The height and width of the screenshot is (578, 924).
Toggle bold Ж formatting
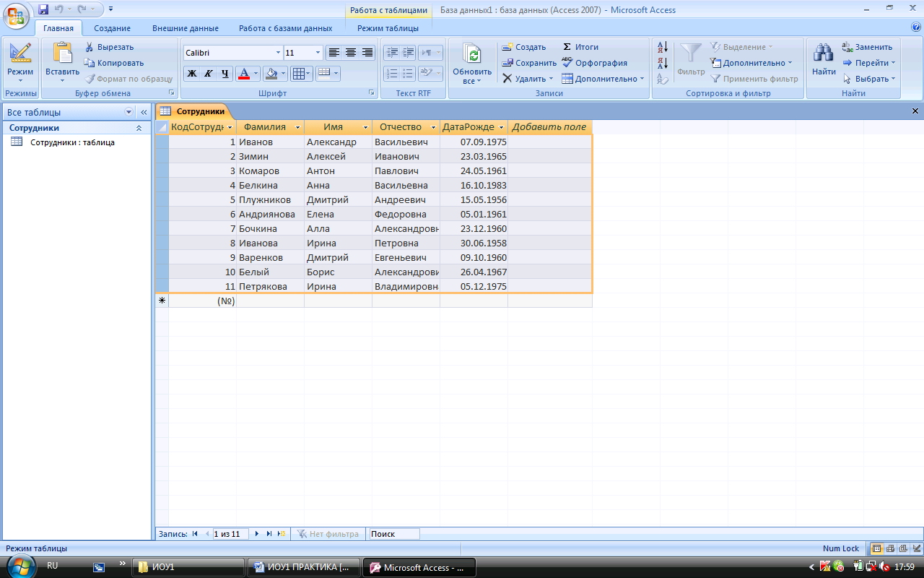coord(191,74)
